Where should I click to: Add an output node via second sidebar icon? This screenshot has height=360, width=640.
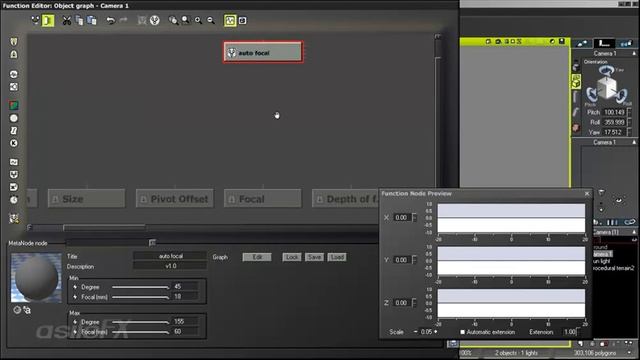pos(14,54)
